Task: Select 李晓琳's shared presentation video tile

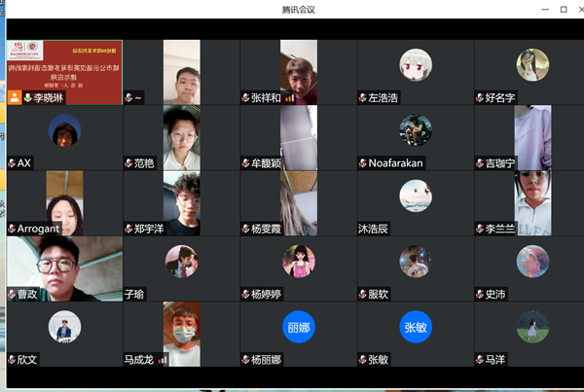Action: [64, 66]
